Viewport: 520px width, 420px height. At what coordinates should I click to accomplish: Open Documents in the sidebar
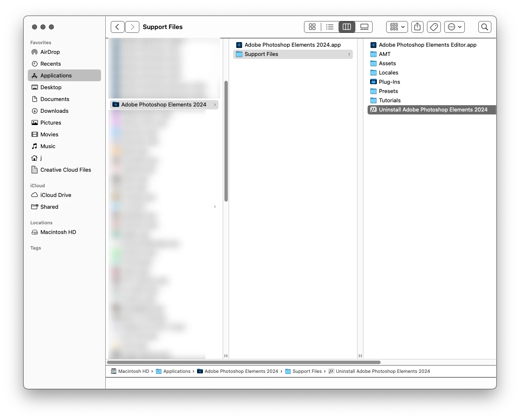point(64,99)
